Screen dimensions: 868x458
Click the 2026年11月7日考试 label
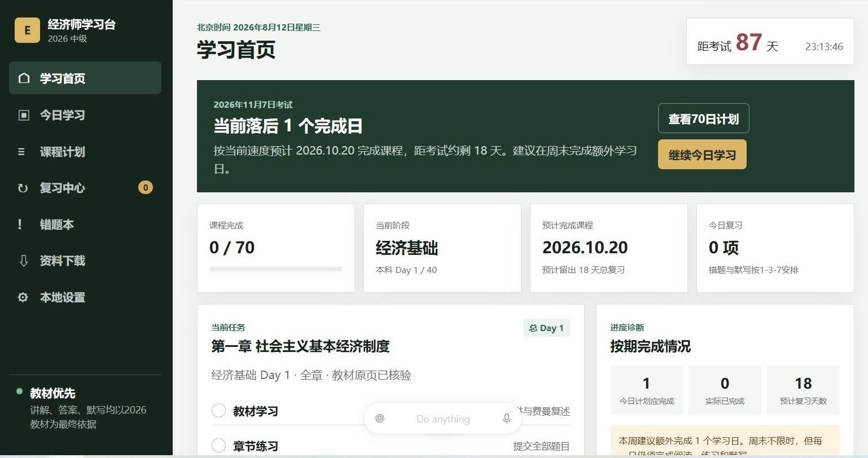click(x=253, y=104)
